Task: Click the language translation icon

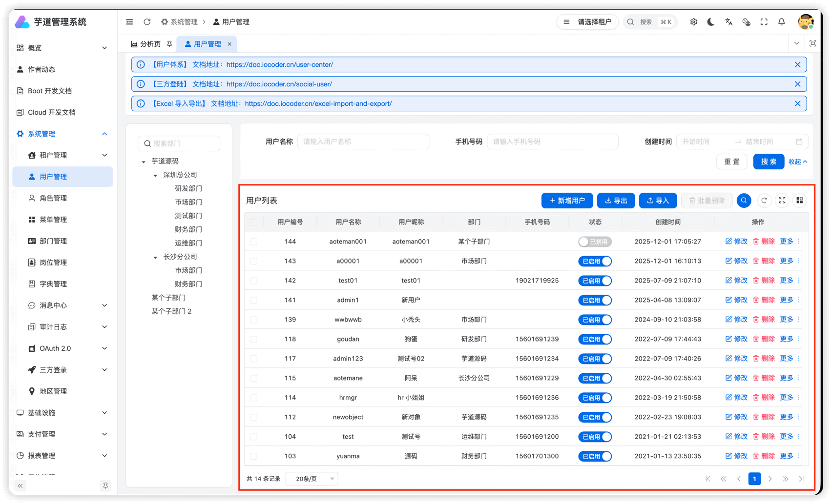Action: pyautogui.click(x=728, y=22)
